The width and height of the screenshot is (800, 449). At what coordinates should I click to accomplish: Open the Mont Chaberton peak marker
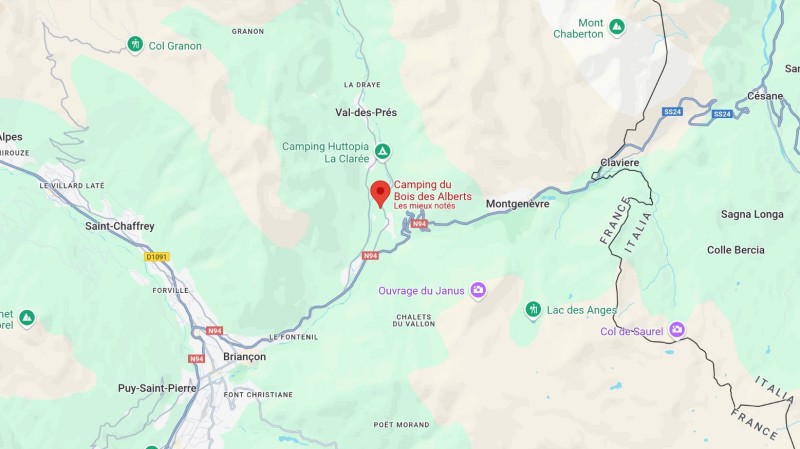[617, 28]
